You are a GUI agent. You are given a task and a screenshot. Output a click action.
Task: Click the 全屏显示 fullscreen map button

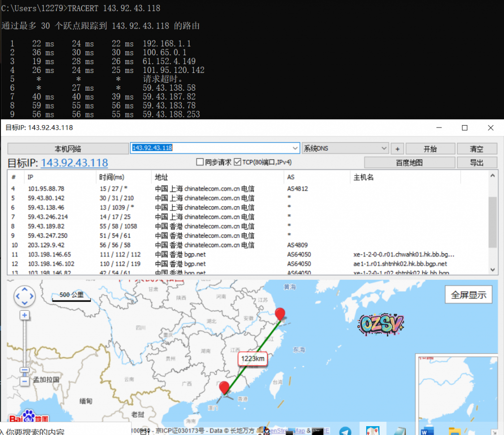click(x=469, y=295)
